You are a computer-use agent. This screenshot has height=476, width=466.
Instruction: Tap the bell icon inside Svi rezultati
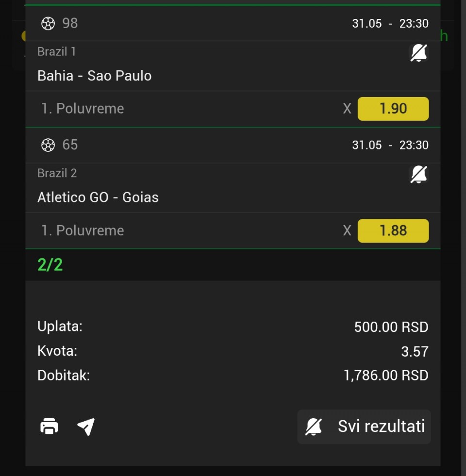click(314, 427)
